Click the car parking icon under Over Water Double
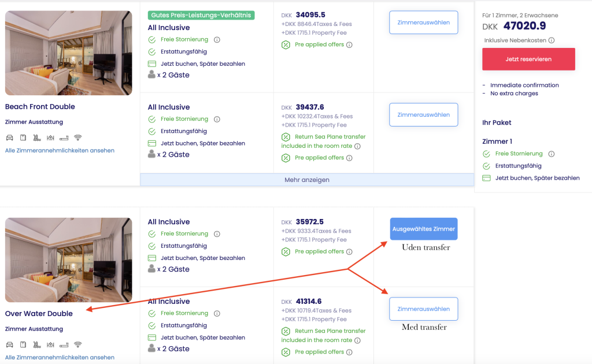The height and width of the screenshot is (364, 592). 9,344
